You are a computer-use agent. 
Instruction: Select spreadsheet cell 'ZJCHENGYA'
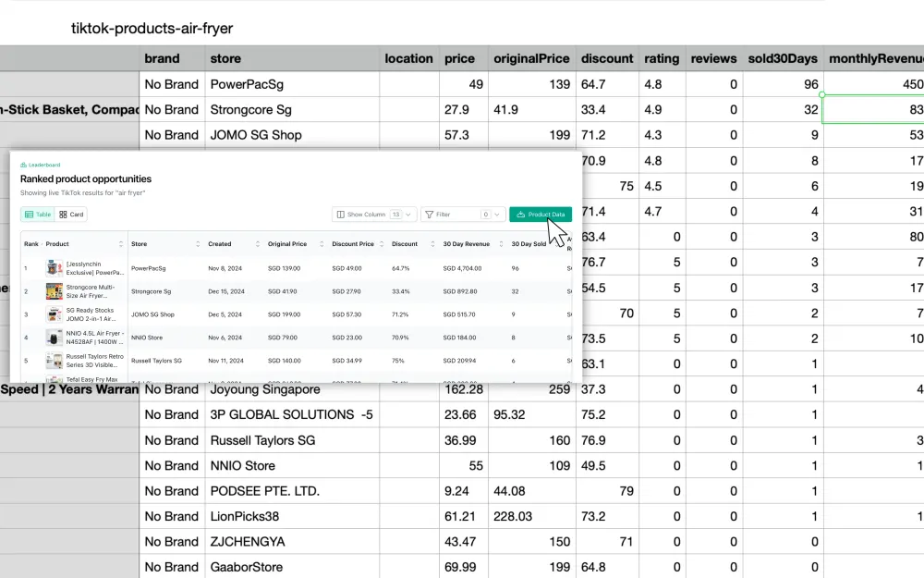coord(292,542)
